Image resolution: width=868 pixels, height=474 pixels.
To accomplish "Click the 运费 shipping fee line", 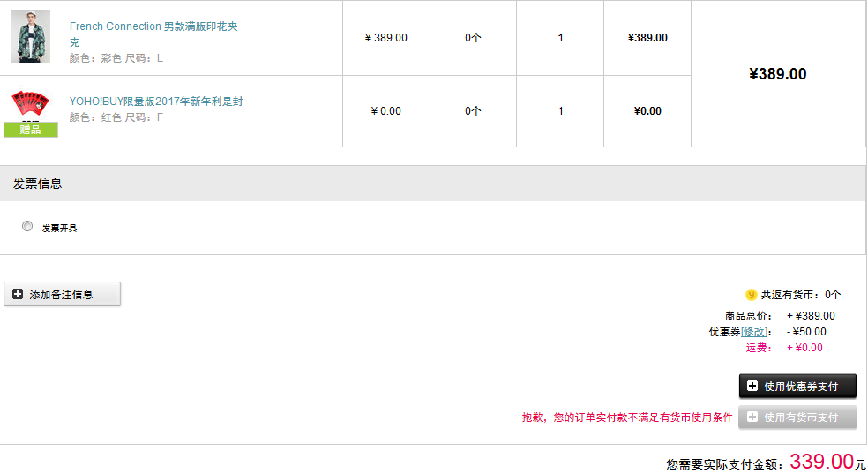I will 784,348.
